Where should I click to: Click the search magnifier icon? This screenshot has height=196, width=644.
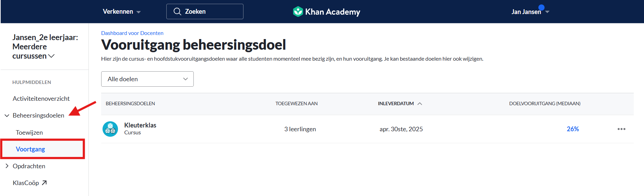click(177, 12)
